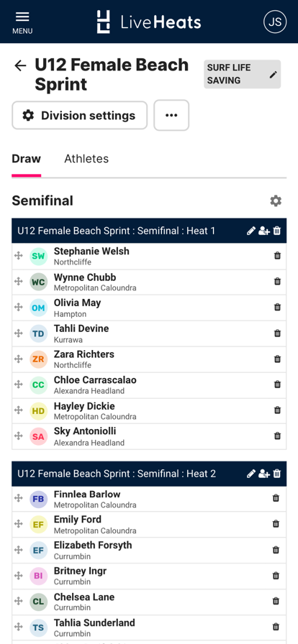298x644 pixels.
Task: Add an athlete to Heat 1
Action: click(x=264, y=231)
